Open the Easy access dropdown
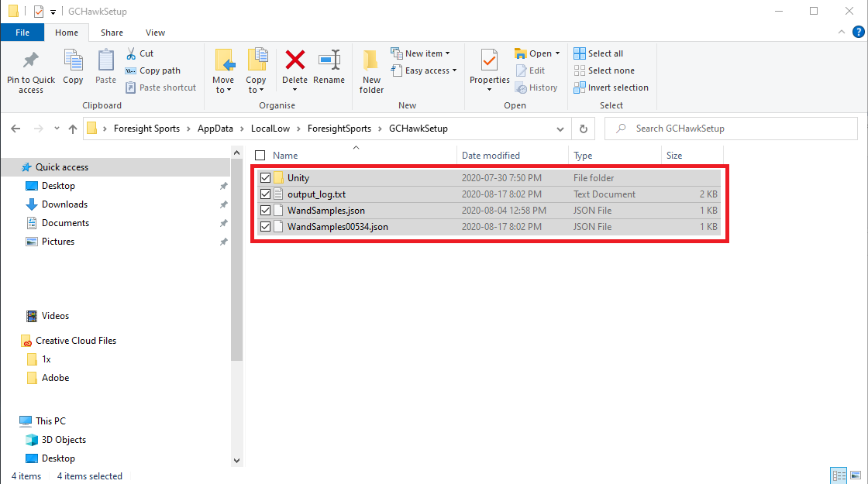This screenshot has height=484, width=868. pos(423,70)
